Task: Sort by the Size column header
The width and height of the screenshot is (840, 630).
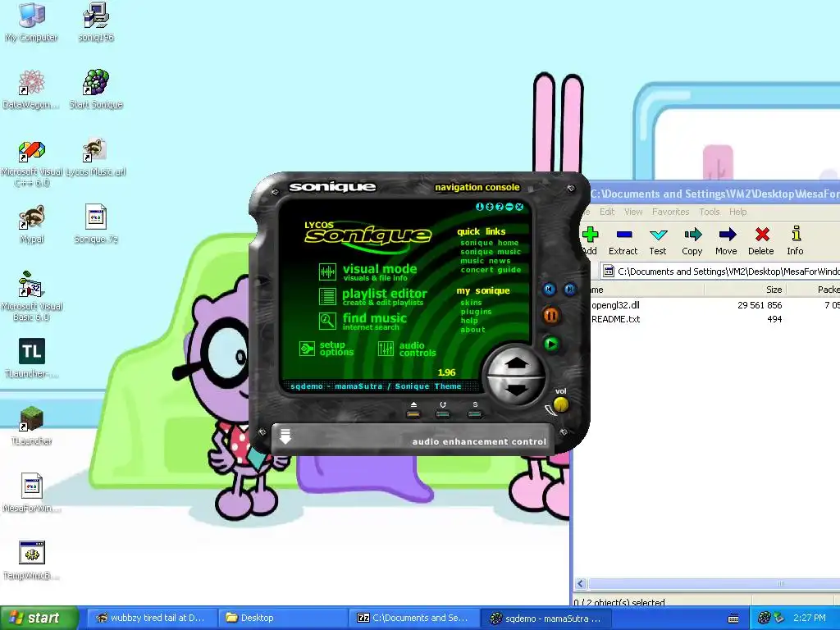Action: point(745,290)
